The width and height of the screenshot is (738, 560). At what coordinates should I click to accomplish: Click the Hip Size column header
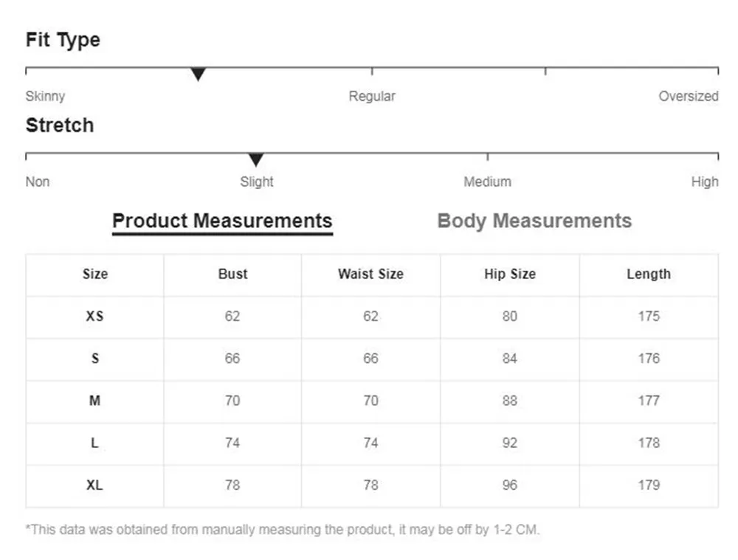pos(509,274)
